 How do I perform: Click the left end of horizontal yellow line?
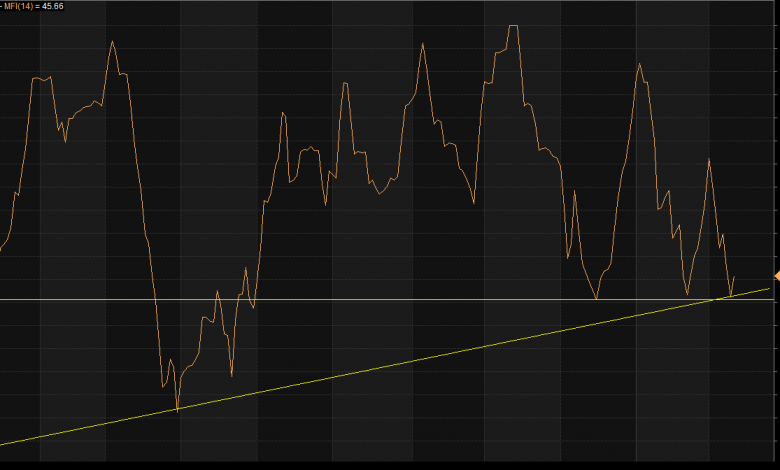(x=3, y=299)
